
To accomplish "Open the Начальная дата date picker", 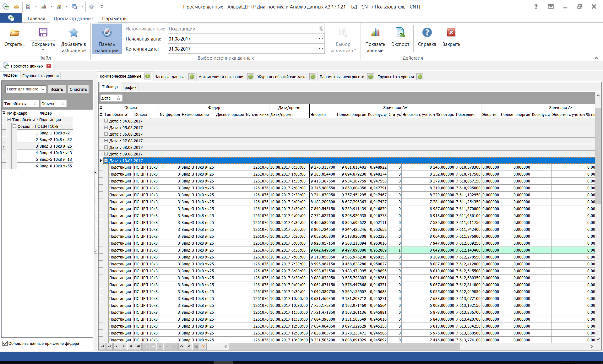I will coord(321,39).
